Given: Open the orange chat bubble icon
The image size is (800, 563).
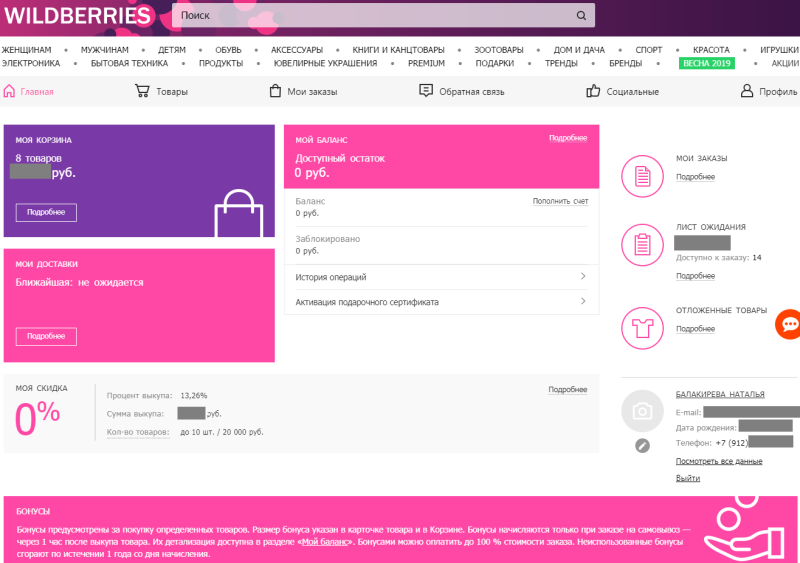Looking at the screenshot, I should point(788,324).
